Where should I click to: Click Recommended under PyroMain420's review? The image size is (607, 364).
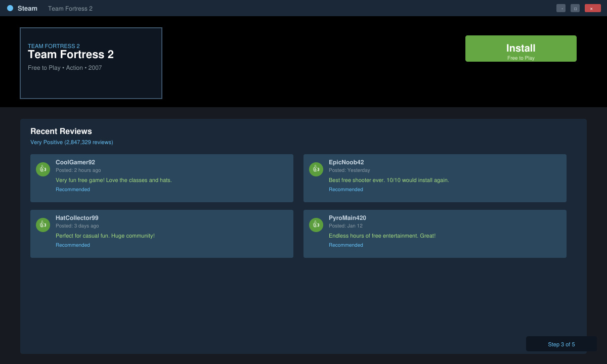346,245
